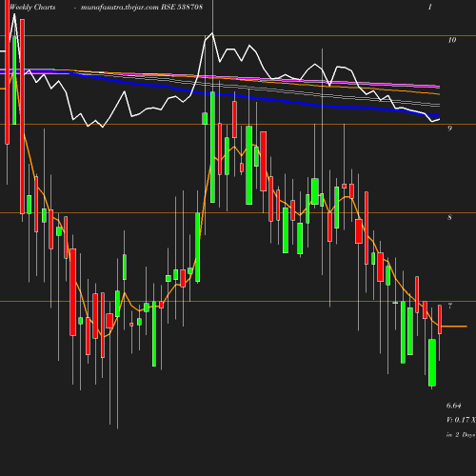Select the last price value "6.64"
476x476 pixels.
click(x=454, y=406)
